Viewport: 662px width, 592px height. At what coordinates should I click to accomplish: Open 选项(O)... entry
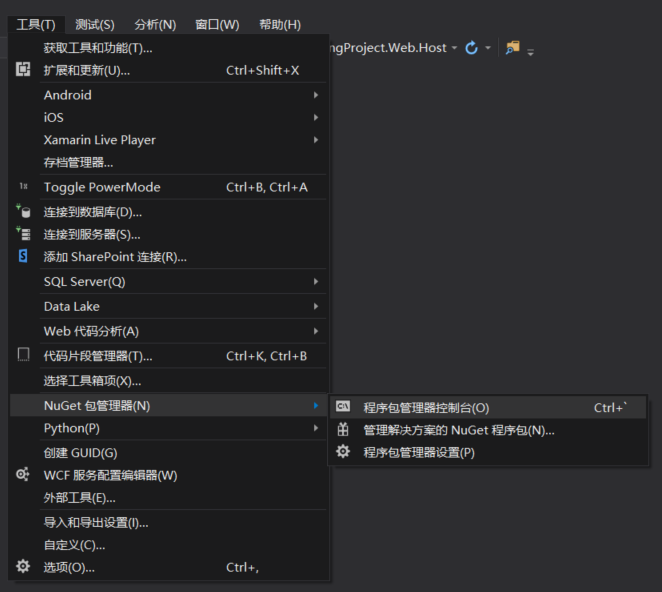168,567
